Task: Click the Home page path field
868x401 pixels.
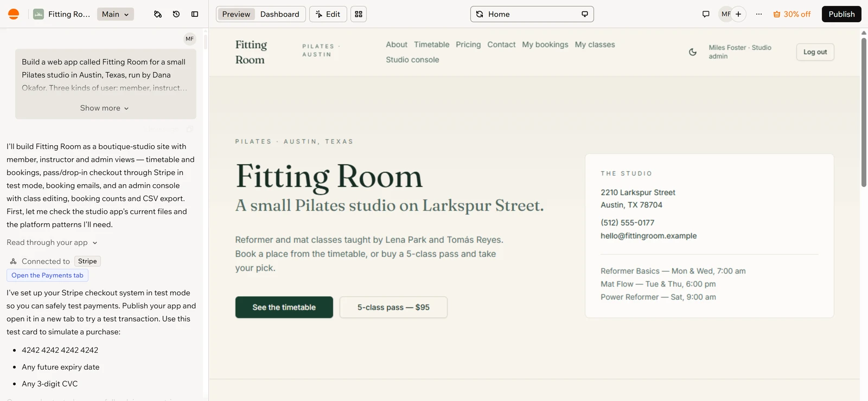Action: pos(532,14)
